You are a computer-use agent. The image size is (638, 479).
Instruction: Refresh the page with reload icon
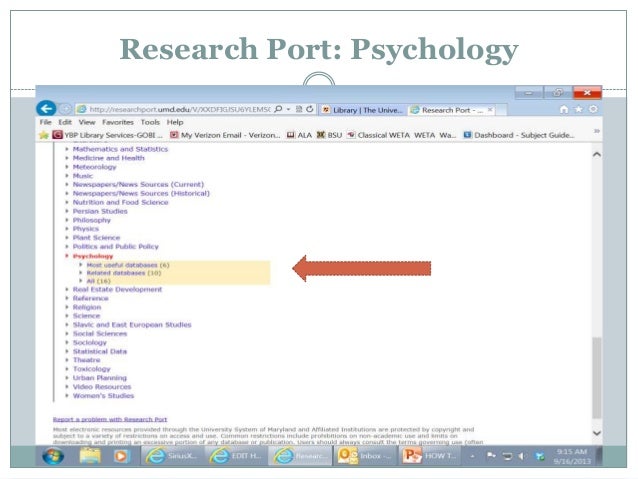[x=310, y=109]
